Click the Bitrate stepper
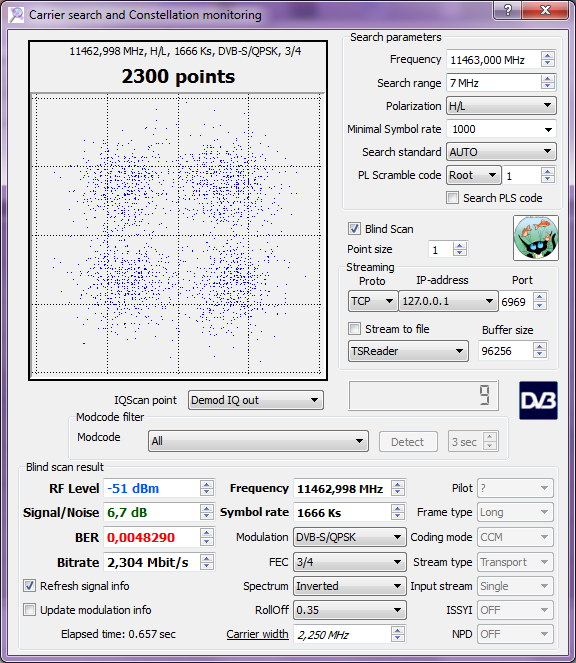576x663 pixels. [x=206, y=562]
